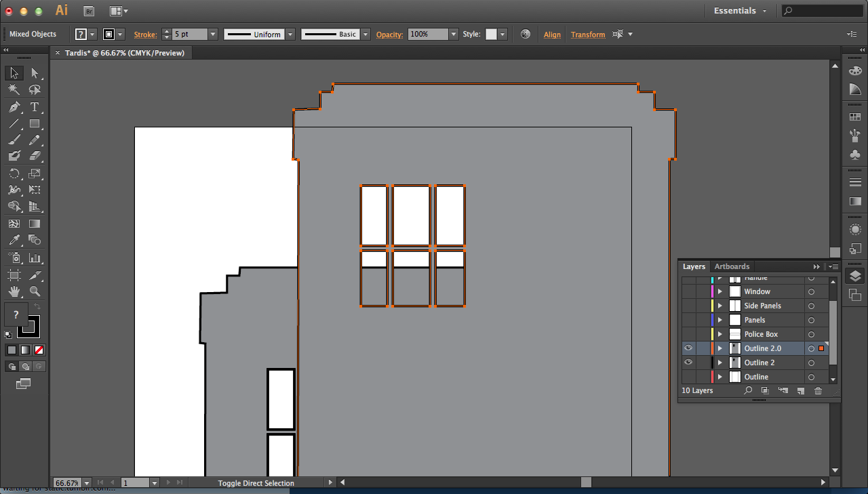The height and width of the screenshot is (494, 868).
Task: Select the Rectangle tool
Action: tap(35, 123)
